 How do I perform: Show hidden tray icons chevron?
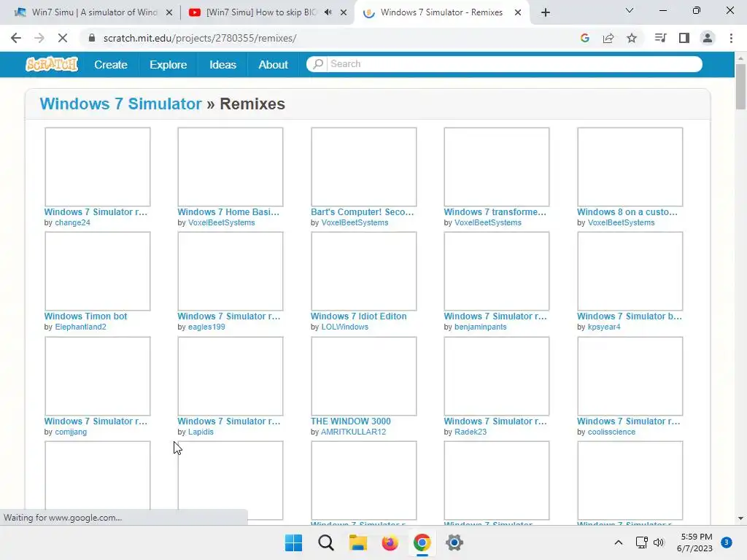[619, 542]
